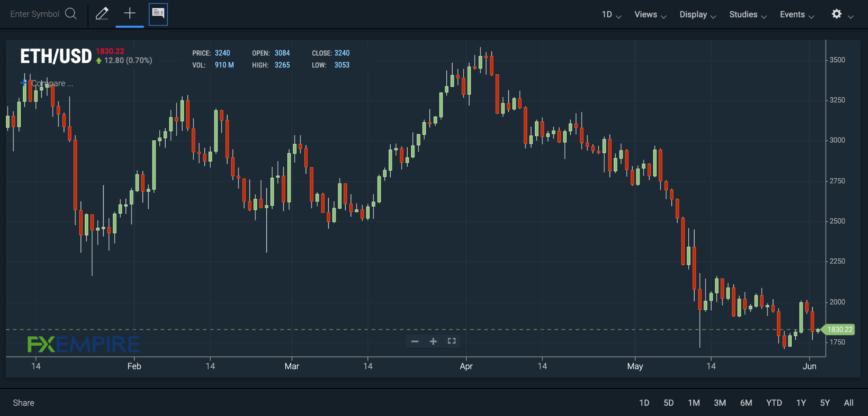
Task: Click the 12.80 (0.70%) change value
Action: point(128,61)
